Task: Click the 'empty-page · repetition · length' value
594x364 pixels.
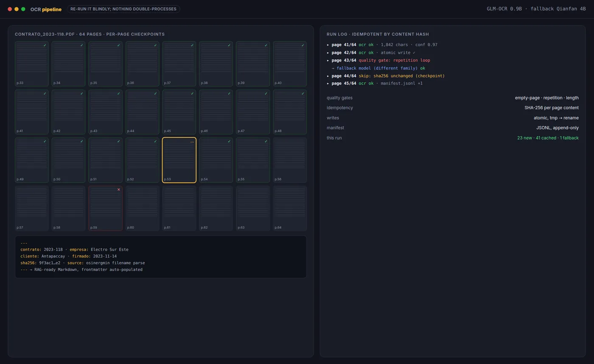Action: (x=546, y=98)
